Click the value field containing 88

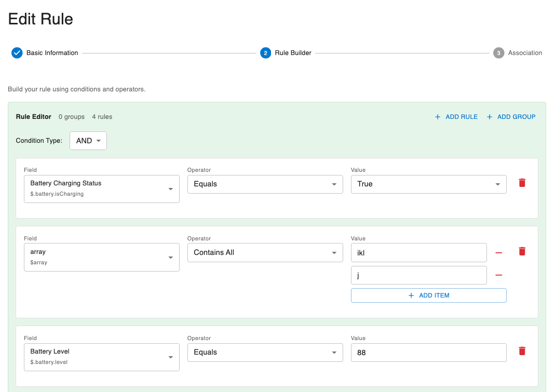(428, 352)
